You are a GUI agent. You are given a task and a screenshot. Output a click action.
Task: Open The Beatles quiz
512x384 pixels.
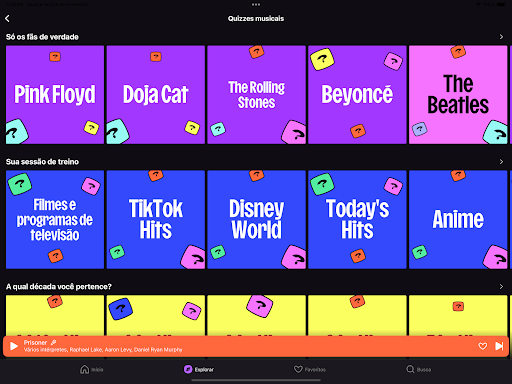coord(458,95)
